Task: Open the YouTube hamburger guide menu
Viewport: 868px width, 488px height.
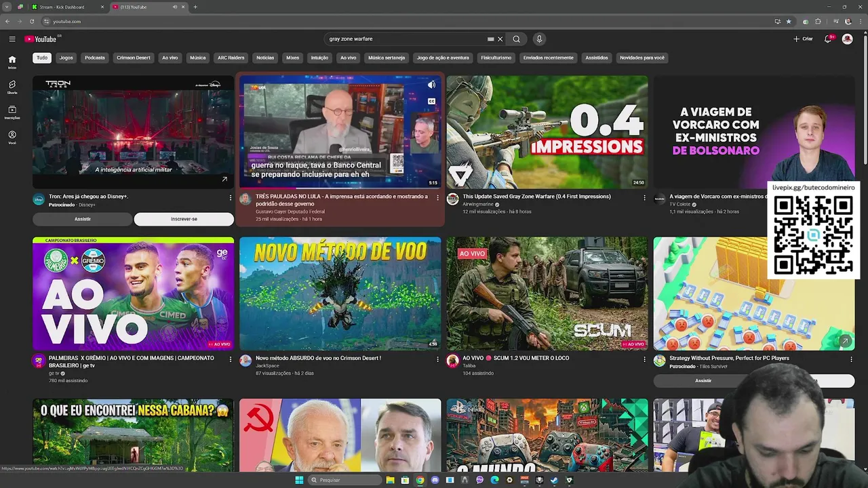Action: (x=12, y=39)
